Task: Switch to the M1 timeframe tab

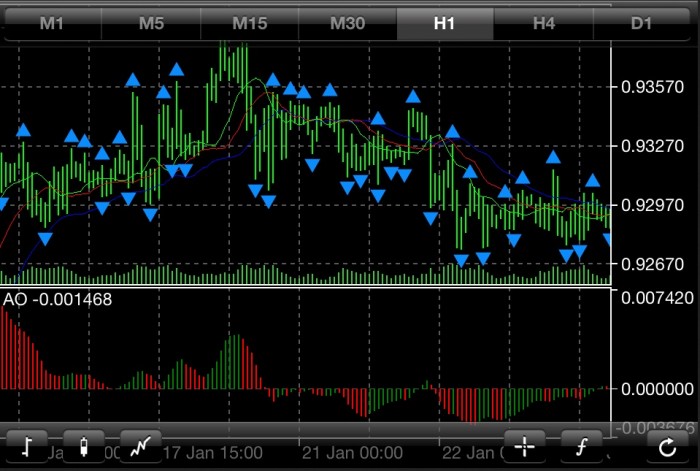Action: tap(52, 23)
